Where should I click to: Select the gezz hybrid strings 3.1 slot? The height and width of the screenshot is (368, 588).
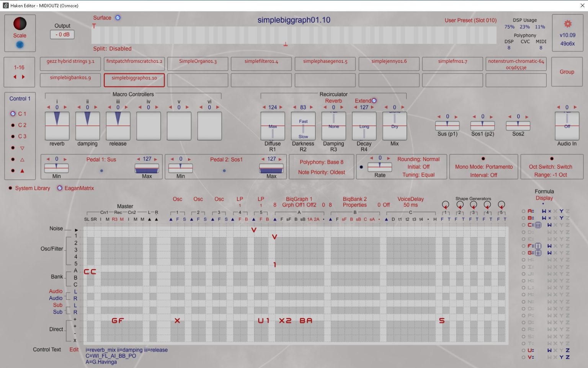point(70,64)
